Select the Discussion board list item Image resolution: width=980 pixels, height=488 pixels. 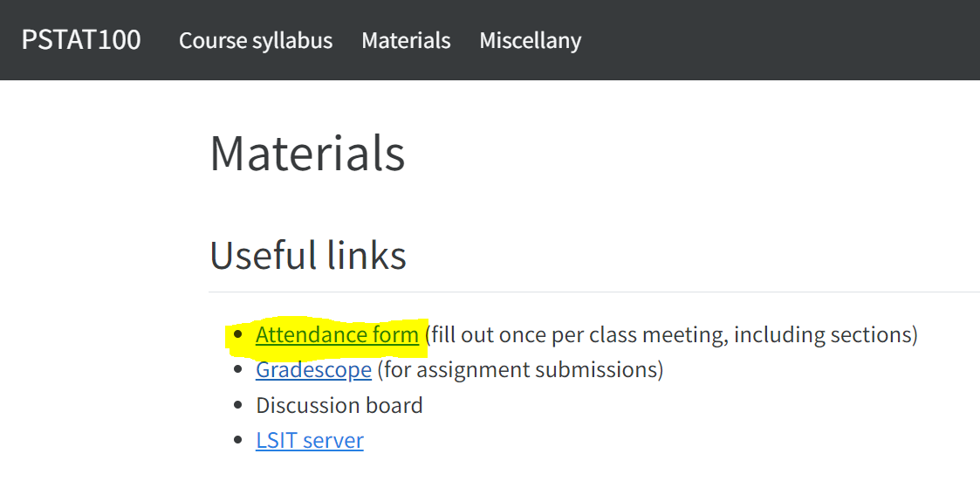click(x=339, y=406)
